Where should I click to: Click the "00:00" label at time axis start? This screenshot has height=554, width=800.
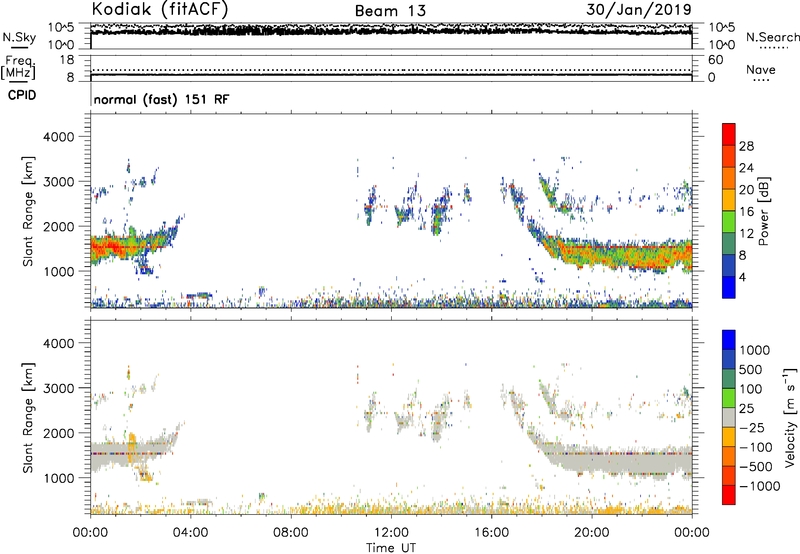pyautogui.click(x=90, y=533)
